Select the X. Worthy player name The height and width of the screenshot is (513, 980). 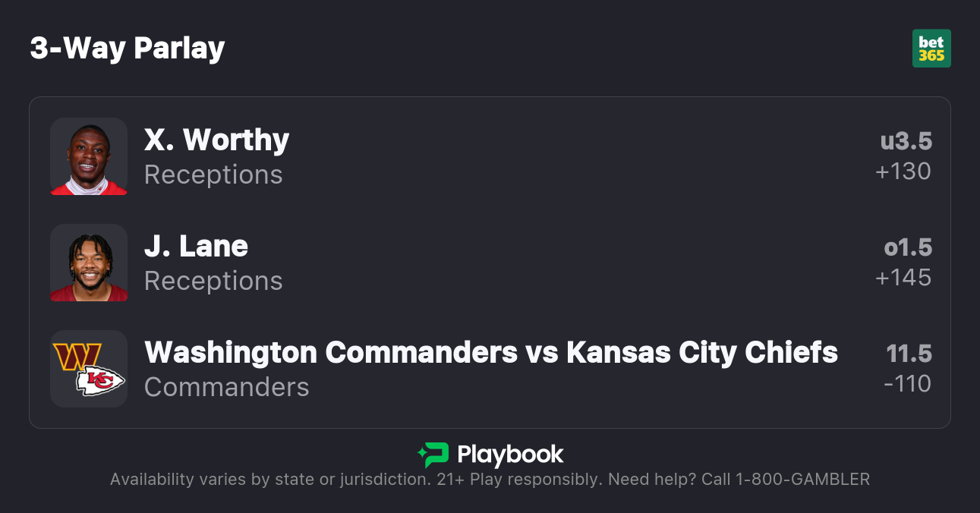[216, 140]
